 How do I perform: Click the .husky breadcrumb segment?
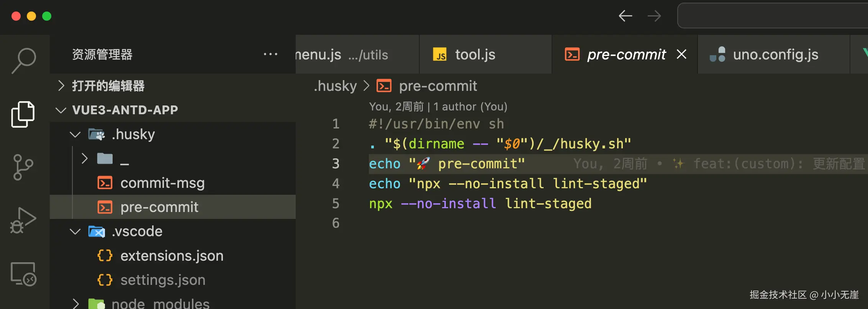click(x=336, y=86)
